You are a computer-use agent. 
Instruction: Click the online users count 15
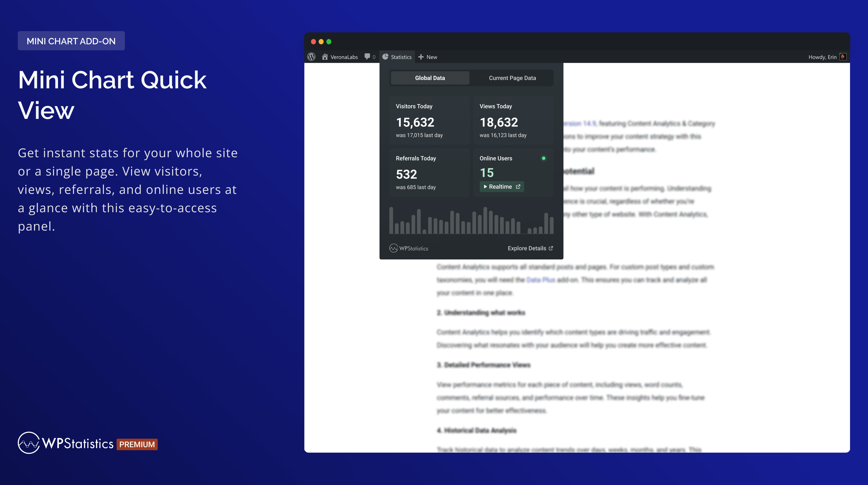click(486, 173)
